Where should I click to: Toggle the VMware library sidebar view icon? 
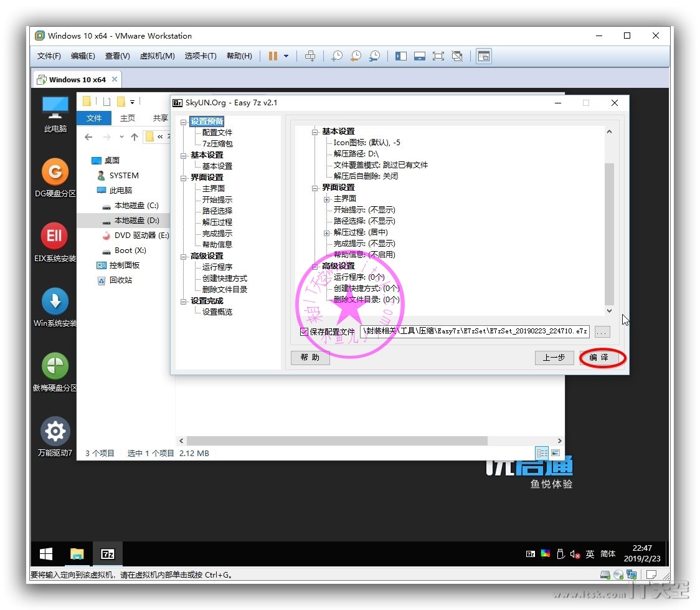tap(401, 56)
